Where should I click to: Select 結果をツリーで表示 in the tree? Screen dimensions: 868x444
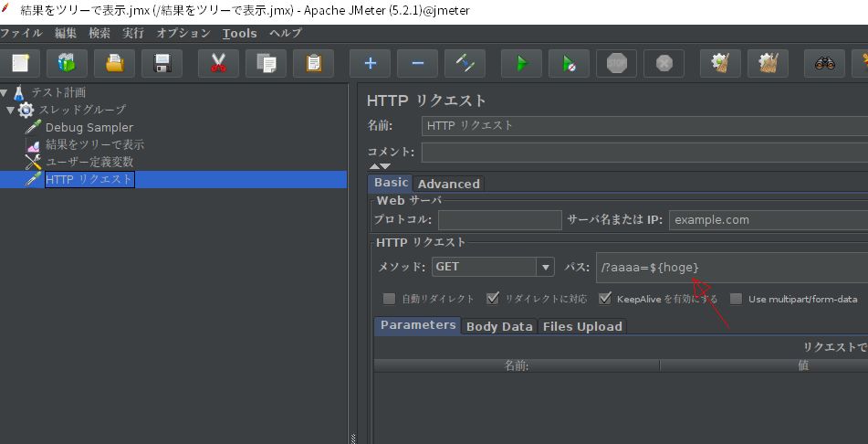pyautogui.click(x=95, y=144)
